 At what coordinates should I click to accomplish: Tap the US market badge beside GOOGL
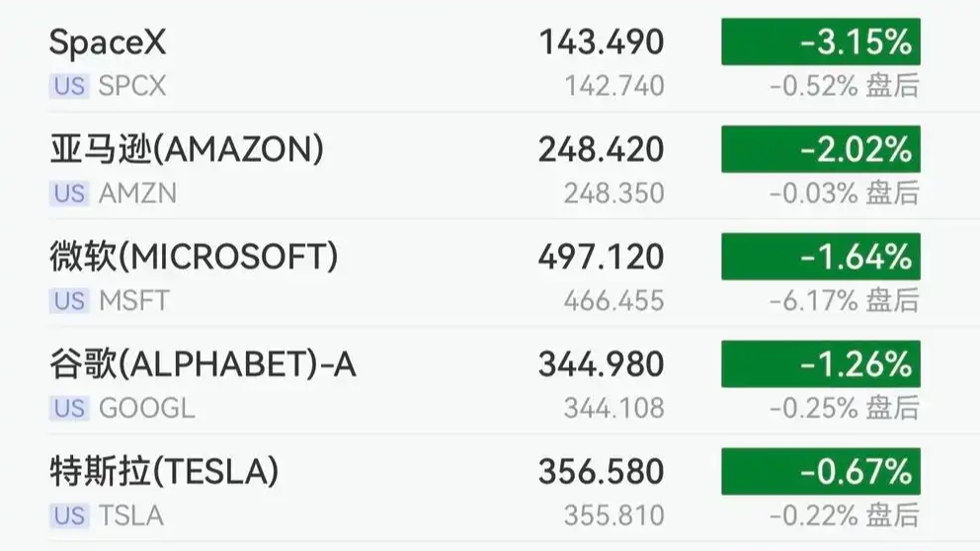pos(69,409)
